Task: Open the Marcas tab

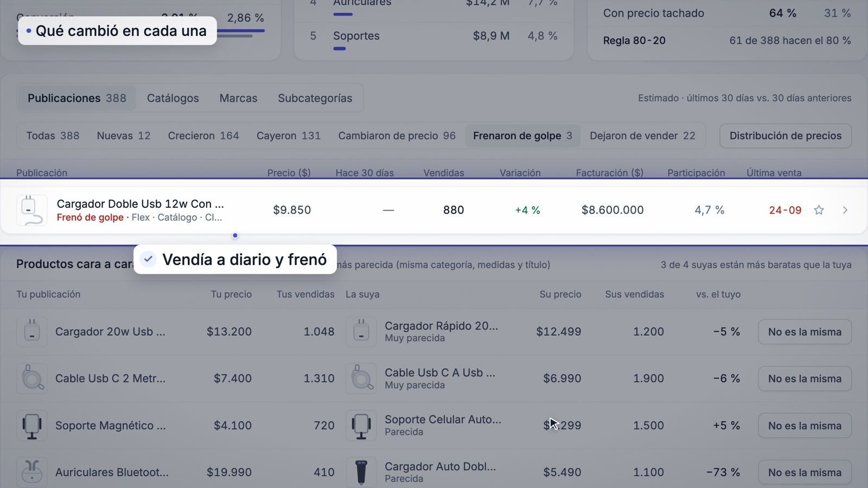Action: click(238, 98)
